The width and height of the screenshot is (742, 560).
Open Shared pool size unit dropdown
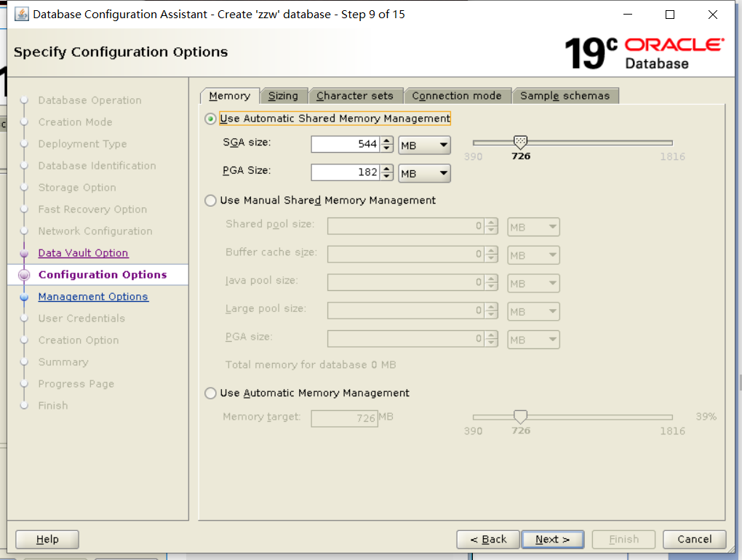click(x=533, y=227)
